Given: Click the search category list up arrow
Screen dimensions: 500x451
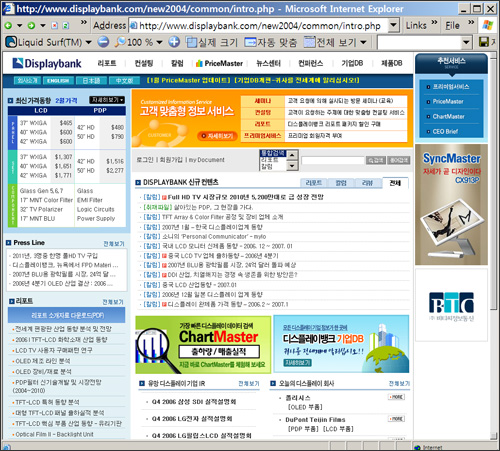Looking at the screenshot, I should click(x=292, y=155).
